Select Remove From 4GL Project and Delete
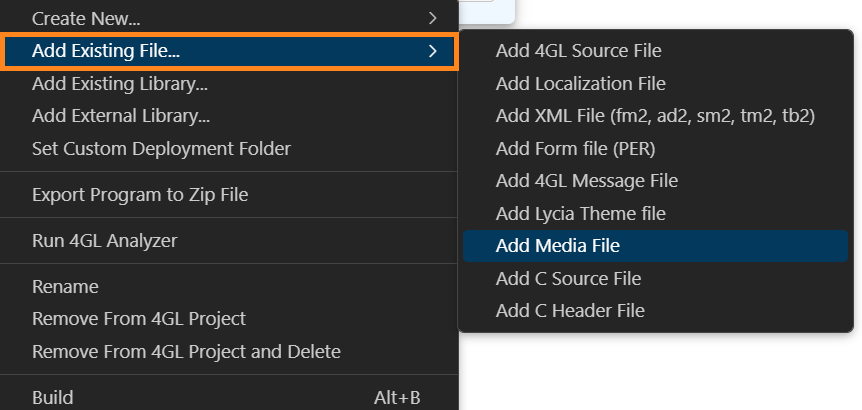 [x=186, y=352]
